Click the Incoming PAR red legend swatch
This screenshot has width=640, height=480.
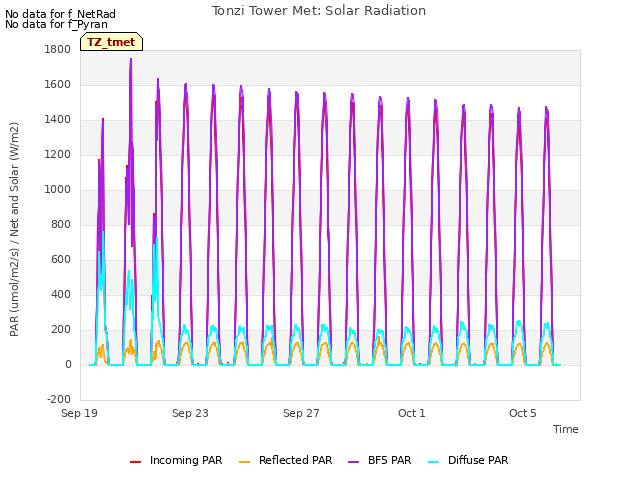(x=136, y=462)
